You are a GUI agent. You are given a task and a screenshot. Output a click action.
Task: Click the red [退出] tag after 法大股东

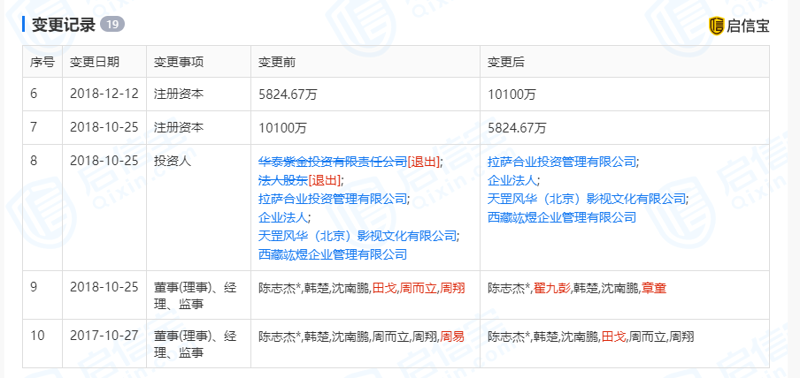pyautogui.click(x=323, y=180)
